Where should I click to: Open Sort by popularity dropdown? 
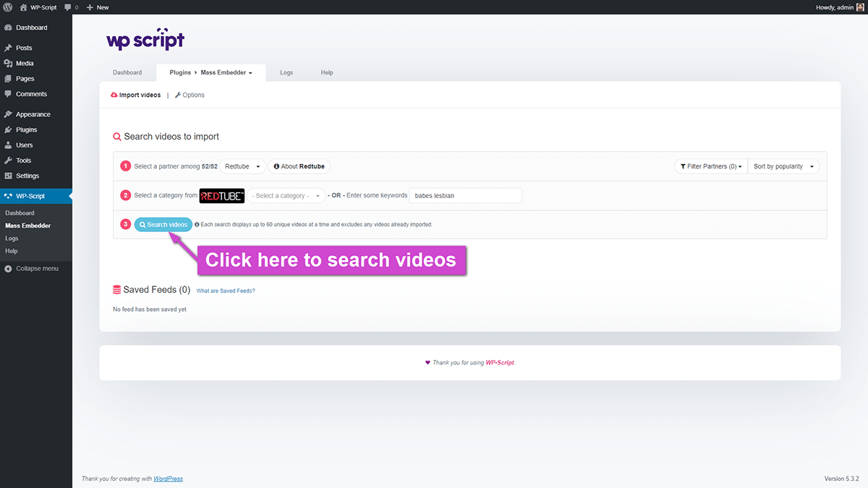783,166
